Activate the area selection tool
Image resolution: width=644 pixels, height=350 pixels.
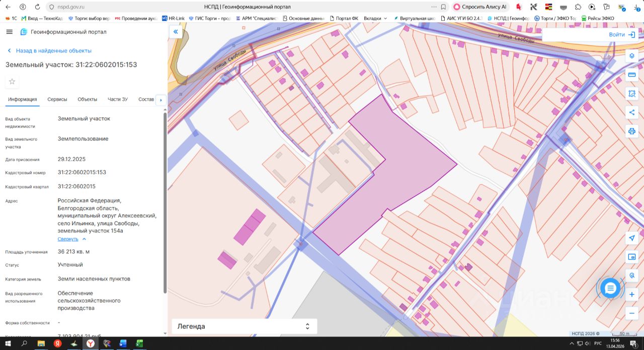click(x=632, y=94)
